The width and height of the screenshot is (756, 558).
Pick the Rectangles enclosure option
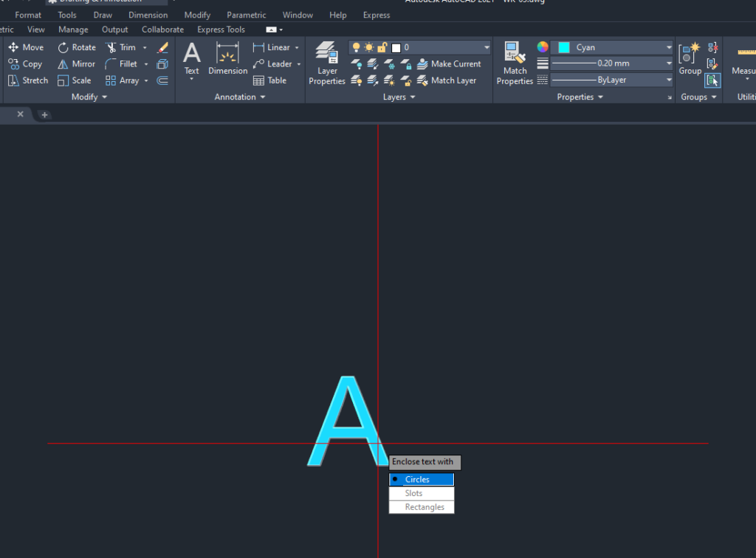[422, 507]
